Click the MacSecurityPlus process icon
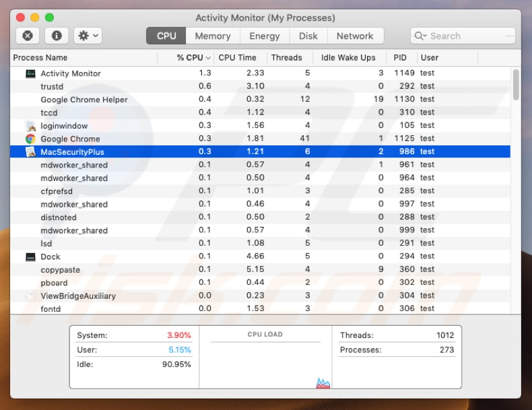This screenshot has width=532, height=410. [x=30, y=152]
